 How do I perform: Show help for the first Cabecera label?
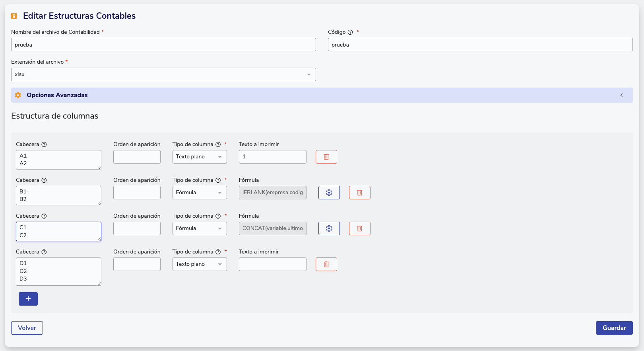44,144
